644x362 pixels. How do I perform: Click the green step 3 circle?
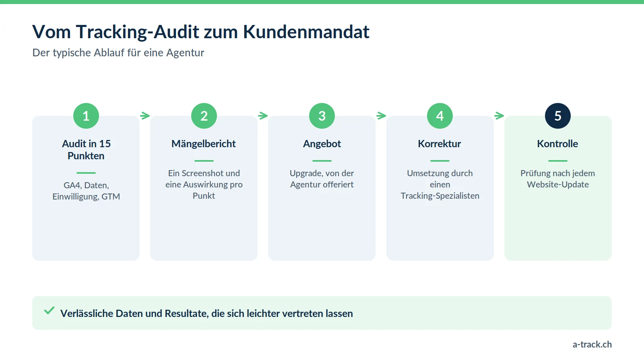click(x=322, y=116)
